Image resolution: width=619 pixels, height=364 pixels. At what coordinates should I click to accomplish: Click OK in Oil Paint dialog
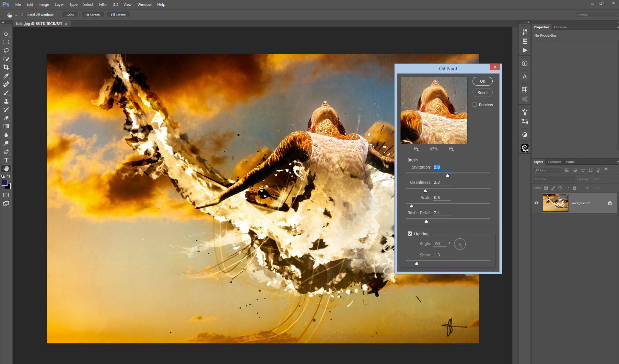point(482,81)
